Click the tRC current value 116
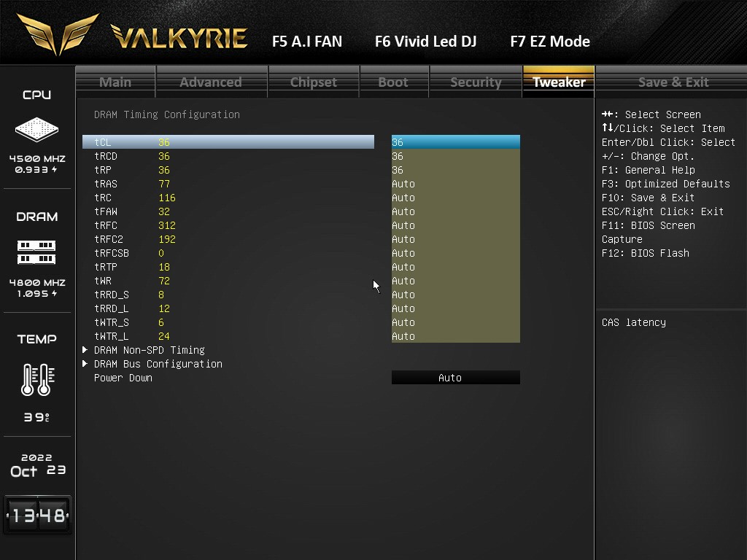Viewport: 747px width, 560px height. (x=167, y=198)
